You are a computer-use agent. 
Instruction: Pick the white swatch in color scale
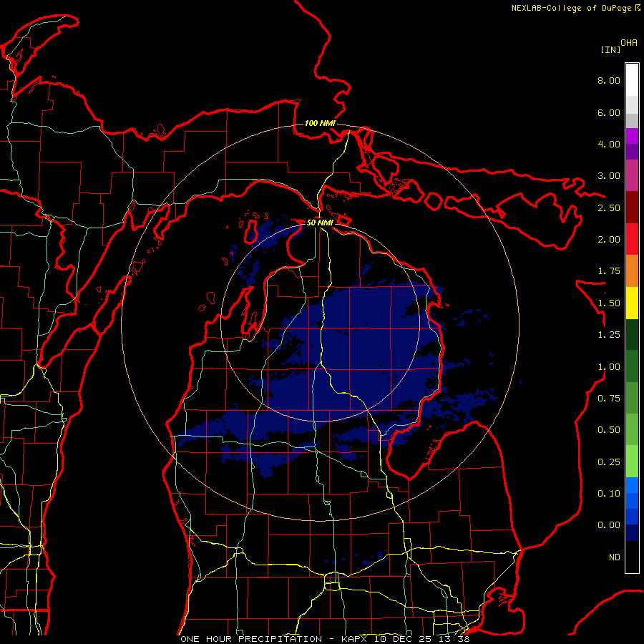click(632, 79)
